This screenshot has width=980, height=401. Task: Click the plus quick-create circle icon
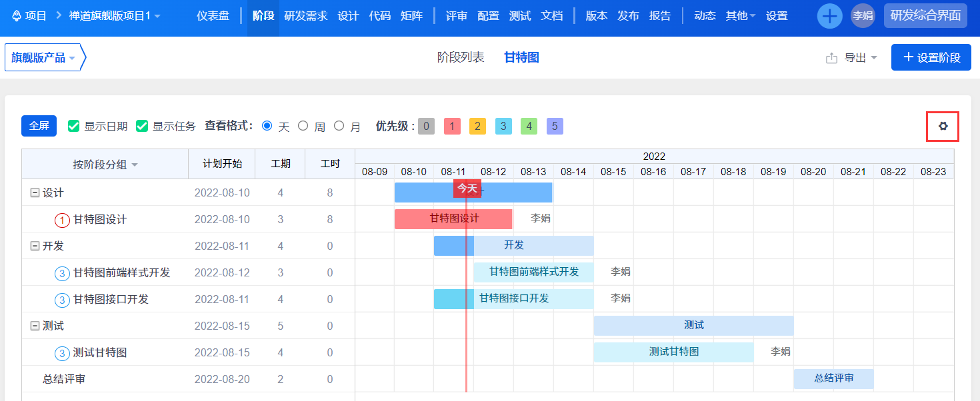tap(829, 16)
